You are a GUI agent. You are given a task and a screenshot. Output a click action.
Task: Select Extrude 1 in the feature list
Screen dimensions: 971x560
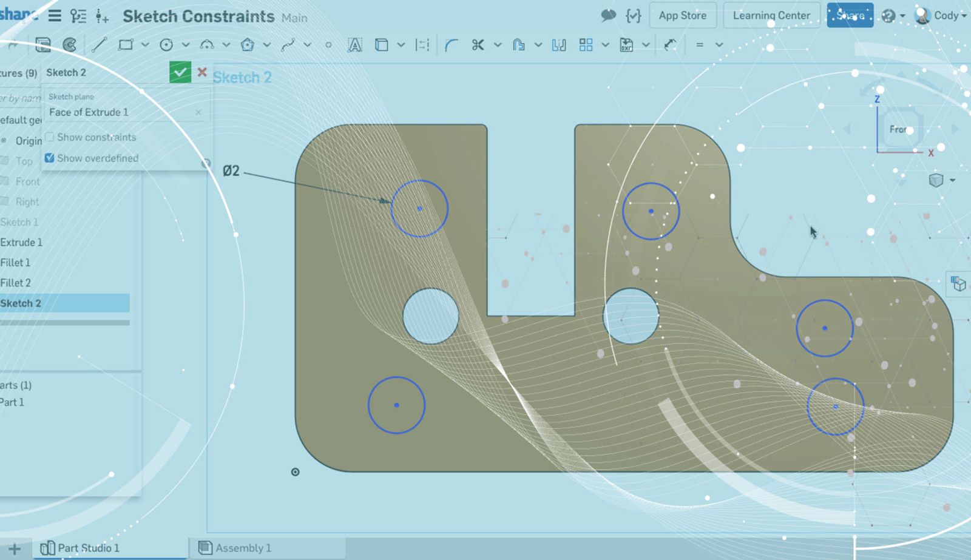coord(22,242)
